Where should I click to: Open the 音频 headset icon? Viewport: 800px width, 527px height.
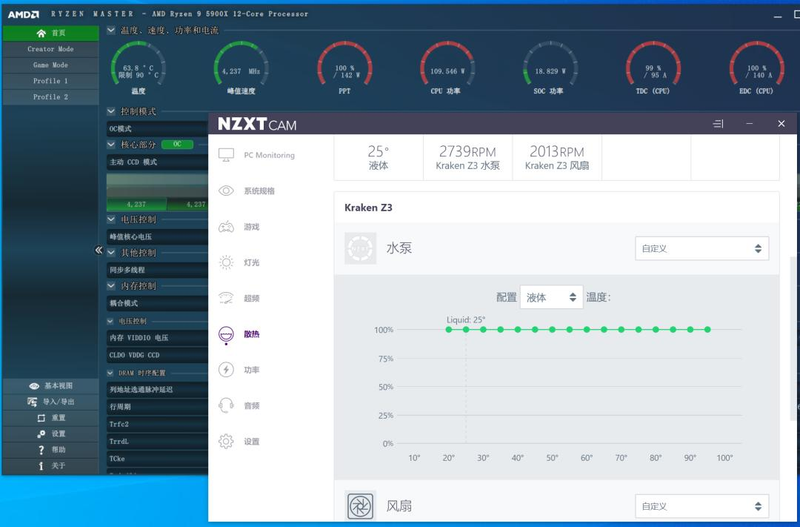pos(226,406)
